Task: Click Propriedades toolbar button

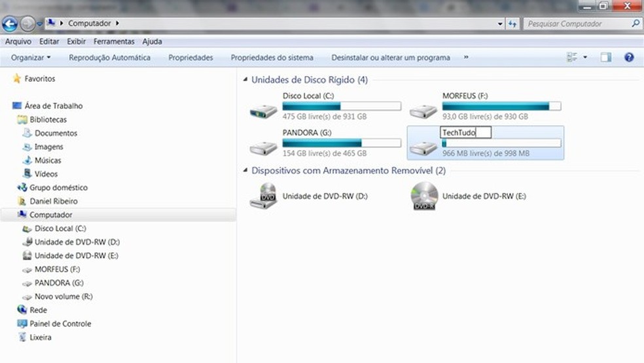Action: (190, 58)
